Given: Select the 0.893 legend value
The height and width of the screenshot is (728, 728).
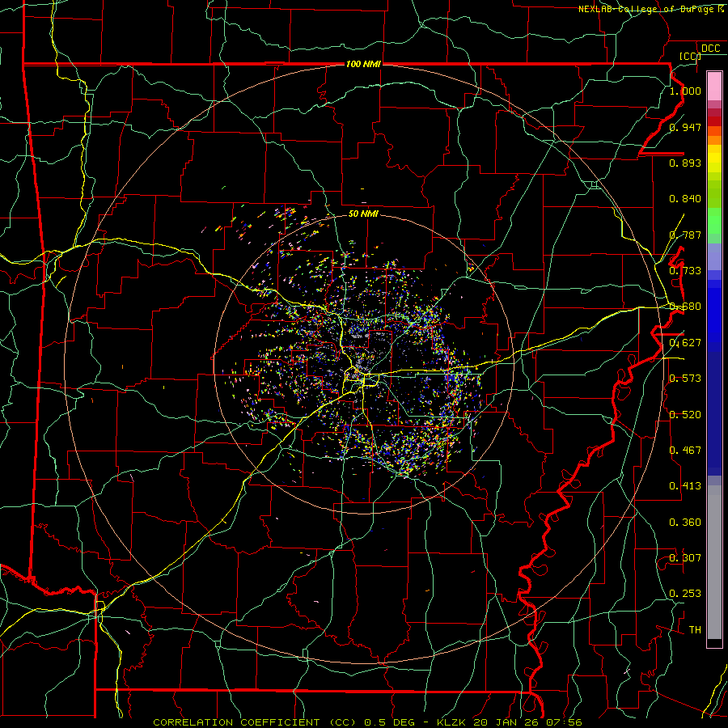Looking at the screenshot, I should [x=685, y=163].
